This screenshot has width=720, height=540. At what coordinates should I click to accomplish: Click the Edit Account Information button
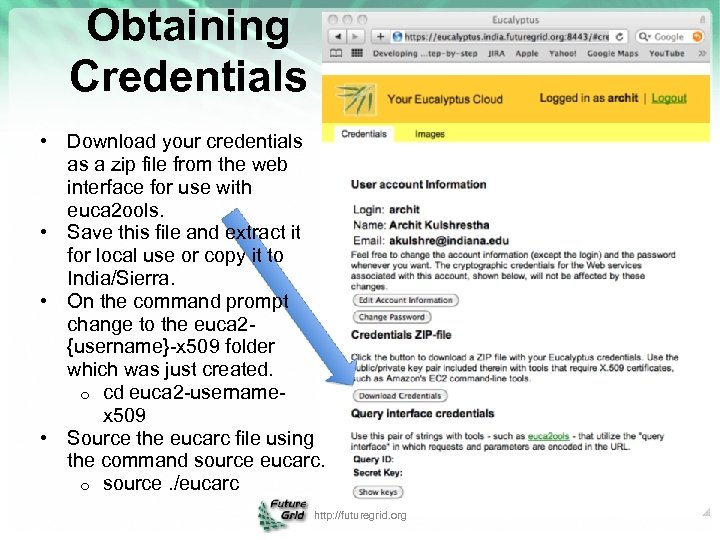tap(405, 300)
